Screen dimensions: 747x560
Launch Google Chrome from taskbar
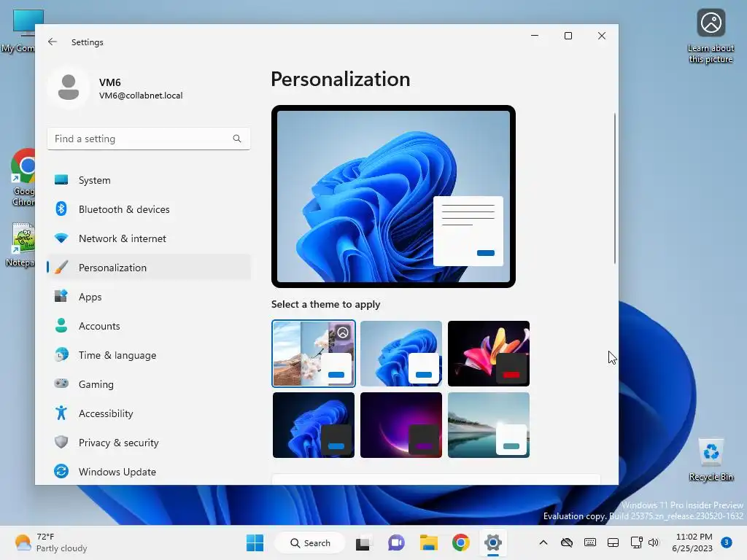pyautogui.click(x=461, y=542)
